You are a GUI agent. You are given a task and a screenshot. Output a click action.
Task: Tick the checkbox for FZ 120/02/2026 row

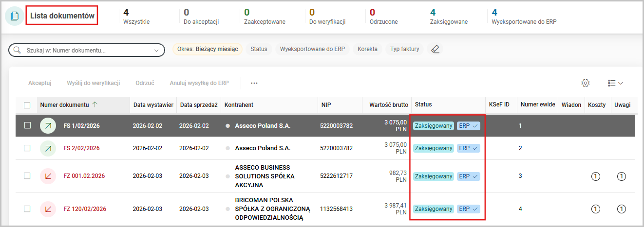(x=27, y=209)
